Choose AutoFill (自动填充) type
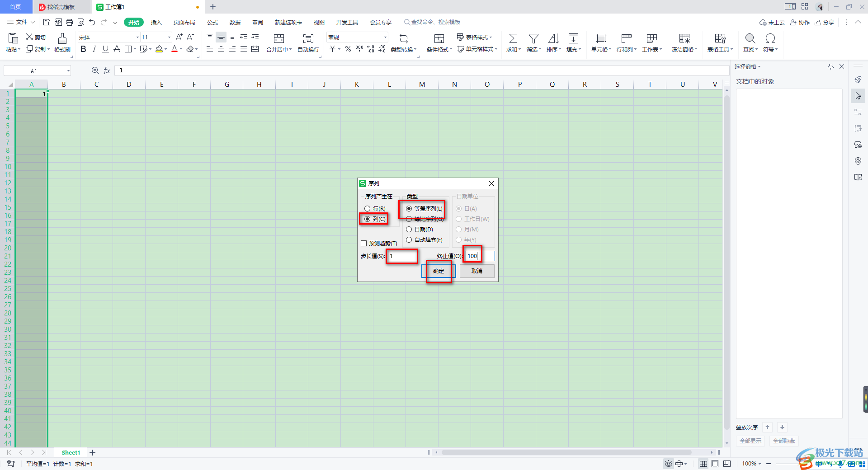868x470 pixels. pyautogui.click(x=424, y=240)
